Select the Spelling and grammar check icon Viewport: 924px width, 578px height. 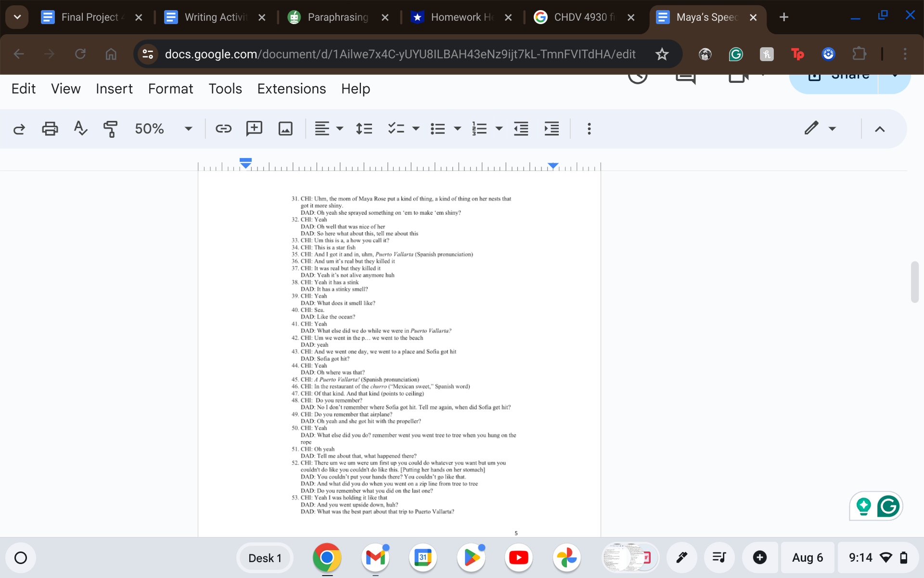pyautogui.click(x=80, y=129)
